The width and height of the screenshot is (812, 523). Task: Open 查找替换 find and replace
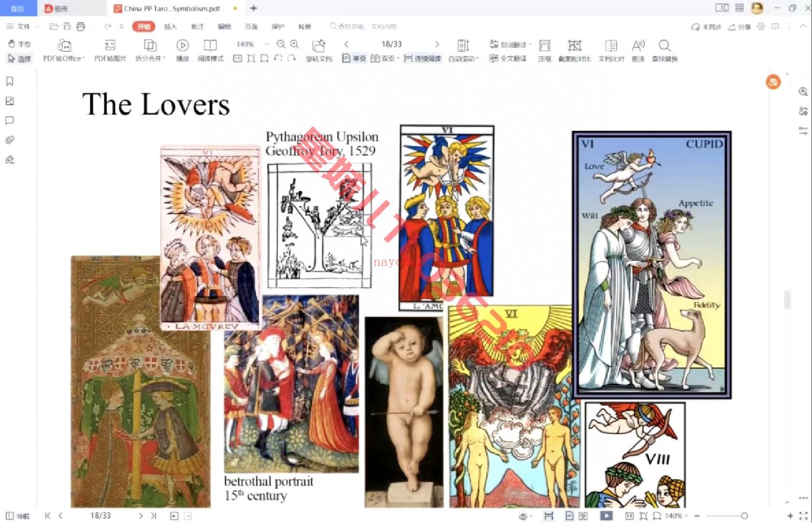pos(664,51)
